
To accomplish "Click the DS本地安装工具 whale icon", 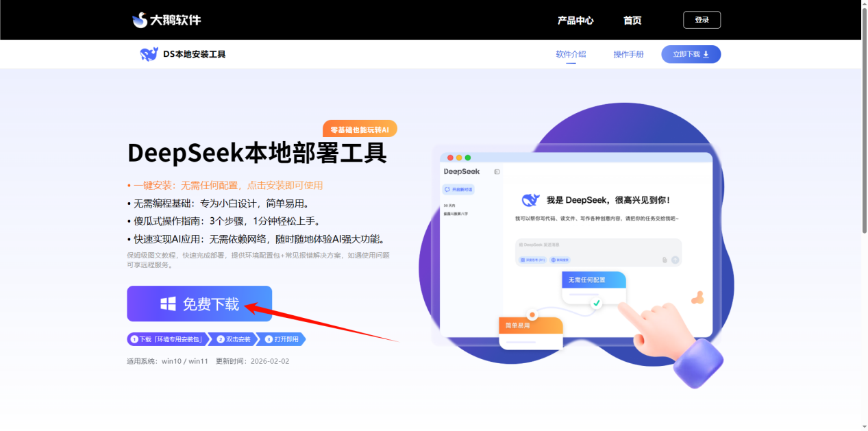I will (x=149, y=54).
